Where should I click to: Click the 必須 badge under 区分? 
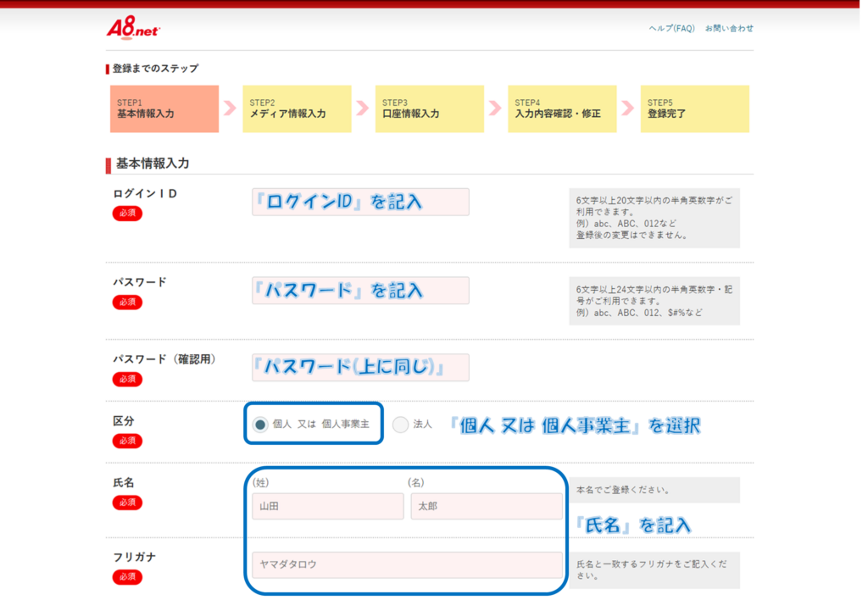click(x=127, y=441)
